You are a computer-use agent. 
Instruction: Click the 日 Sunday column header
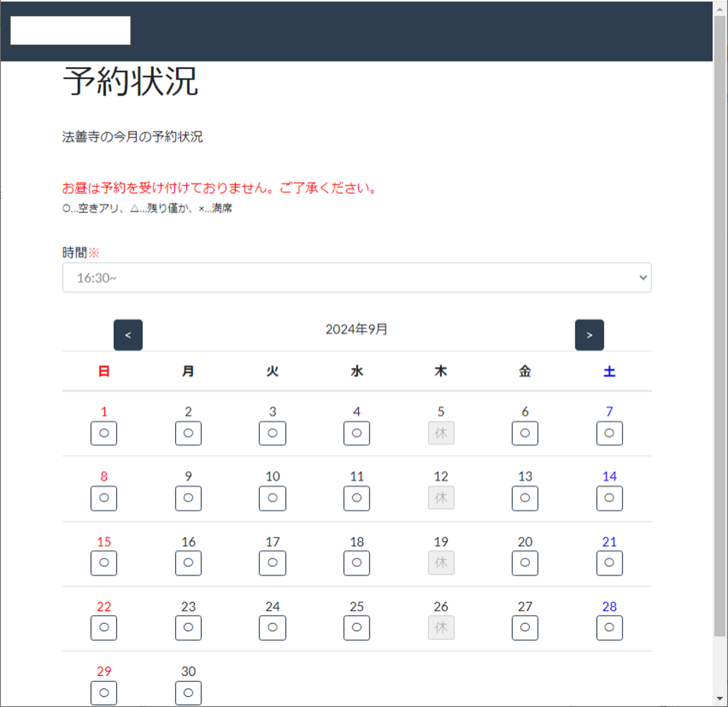click(104, 371)
